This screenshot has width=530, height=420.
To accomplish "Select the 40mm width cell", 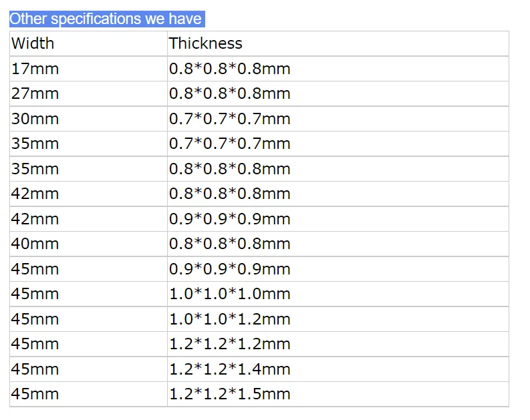I will coord(35,244).
